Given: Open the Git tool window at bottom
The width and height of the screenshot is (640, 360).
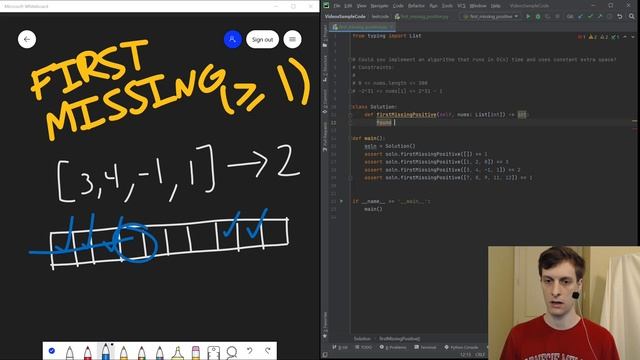Looking at the screenshot, I should tap(340, 347).
